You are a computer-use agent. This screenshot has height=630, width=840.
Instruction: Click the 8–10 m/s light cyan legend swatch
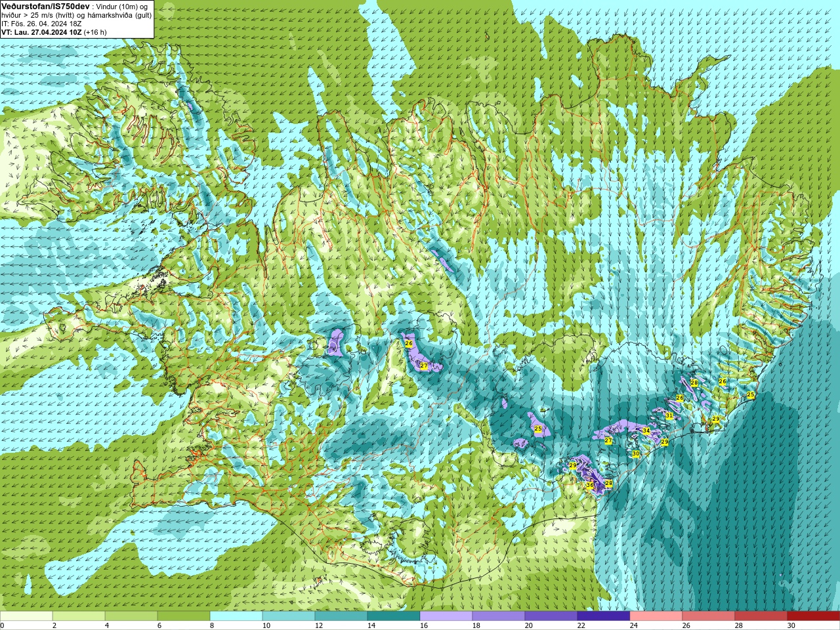click(x=236, y=616)
